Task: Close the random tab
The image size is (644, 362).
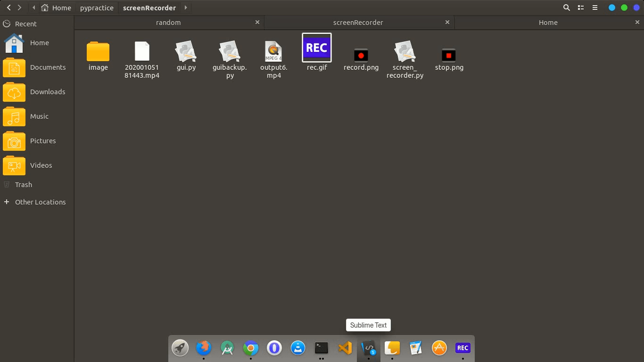Action: tap(257, 22)
